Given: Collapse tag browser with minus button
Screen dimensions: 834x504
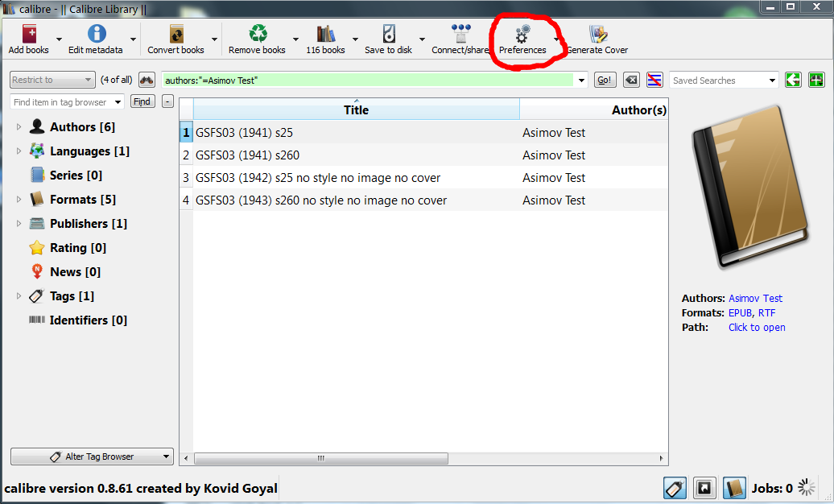Looking at the screenshot, I should pos(167,101).
